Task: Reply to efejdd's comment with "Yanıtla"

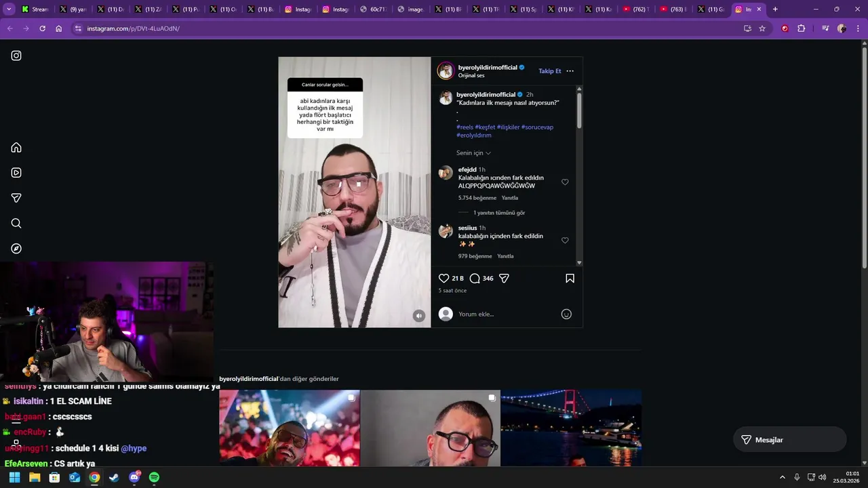Action: (x=509, y=198)
